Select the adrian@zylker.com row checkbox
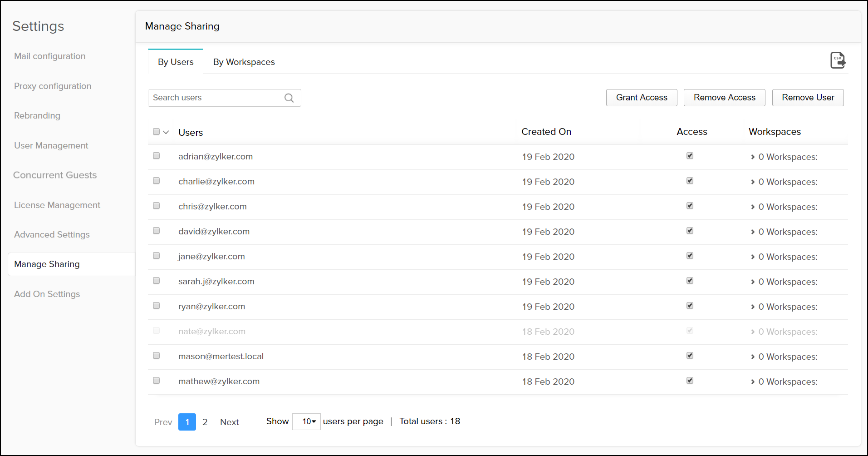Screen dimensions: 868x456 (x=157, y=156)
